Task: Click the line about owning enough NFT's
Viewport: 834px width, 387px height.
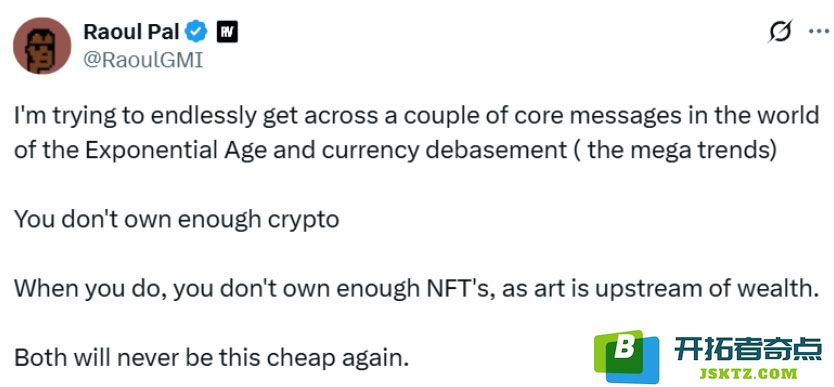Action: coord(415,289)
